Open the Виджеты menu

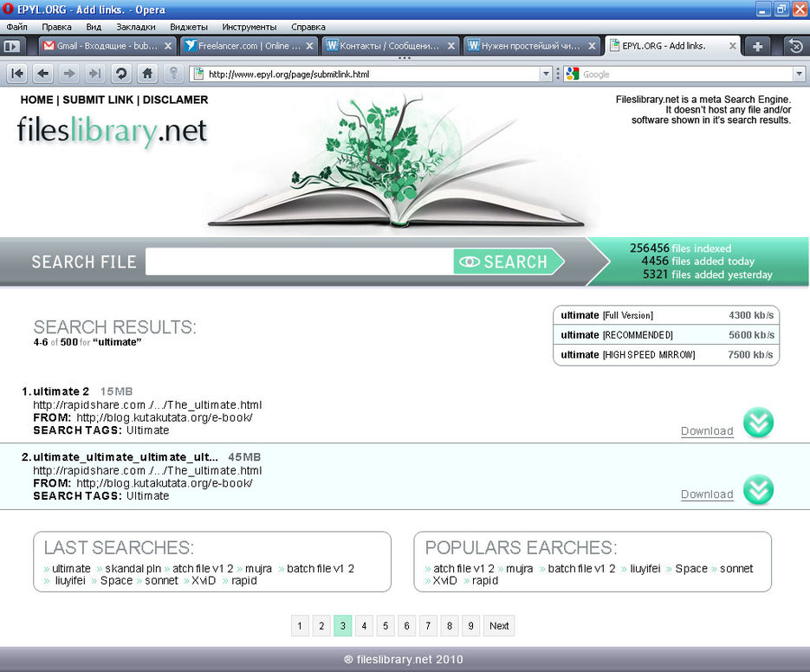click(189, 27)
